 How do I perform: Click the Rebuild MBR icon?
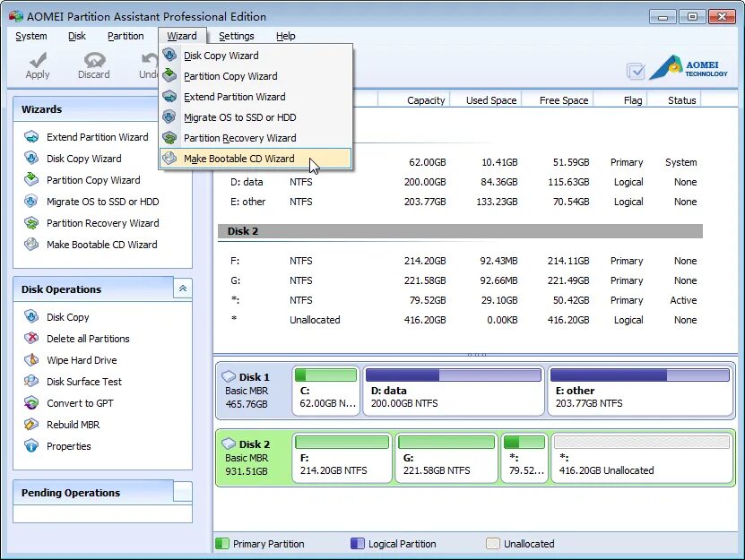(31, 424)
